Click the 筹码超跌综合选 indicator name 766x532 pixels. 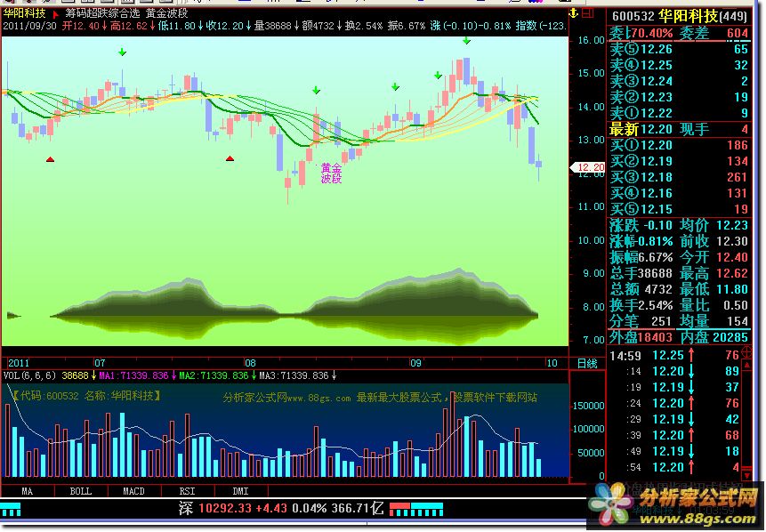click(102, 13)
